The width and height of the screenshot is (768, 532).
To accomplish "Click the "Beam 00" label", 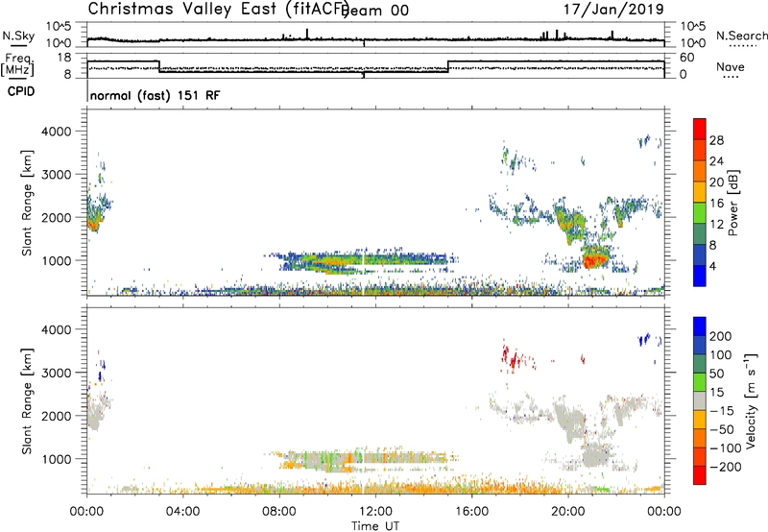I will tap(375, 11).
